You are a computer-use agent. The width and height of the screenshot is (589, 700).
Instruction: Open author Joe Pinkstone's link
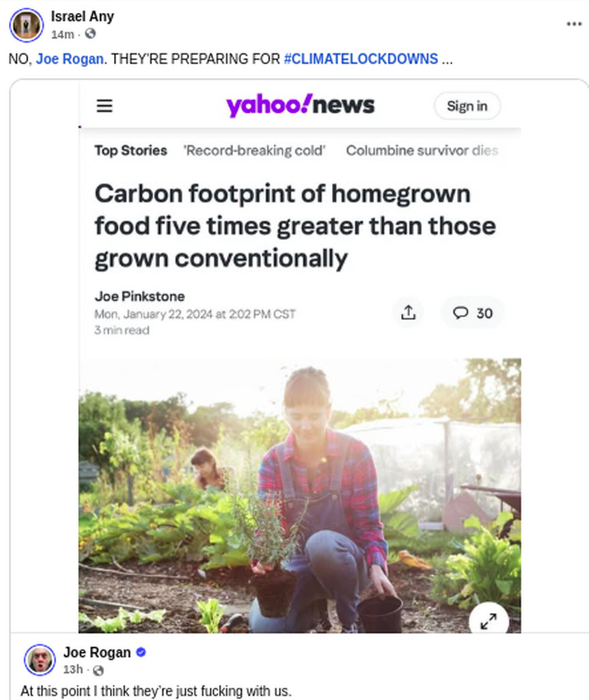pyautogui.click(x=139, y=297)
